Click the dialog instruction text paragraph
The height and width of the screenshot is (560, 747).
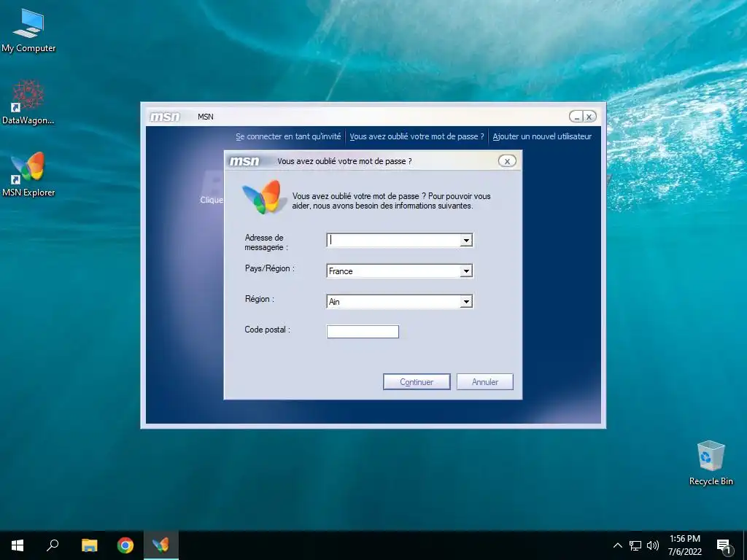click(391, 201)
